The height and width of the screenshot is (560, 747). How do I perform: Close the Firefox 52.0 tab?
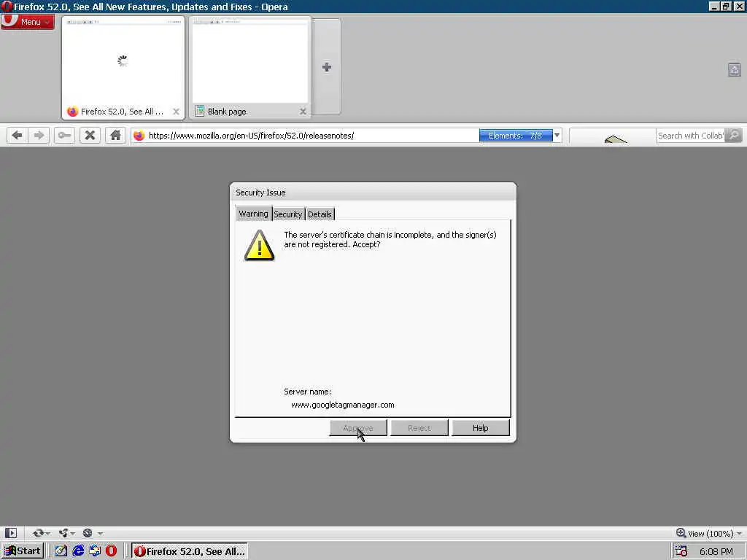pos(176,112)
